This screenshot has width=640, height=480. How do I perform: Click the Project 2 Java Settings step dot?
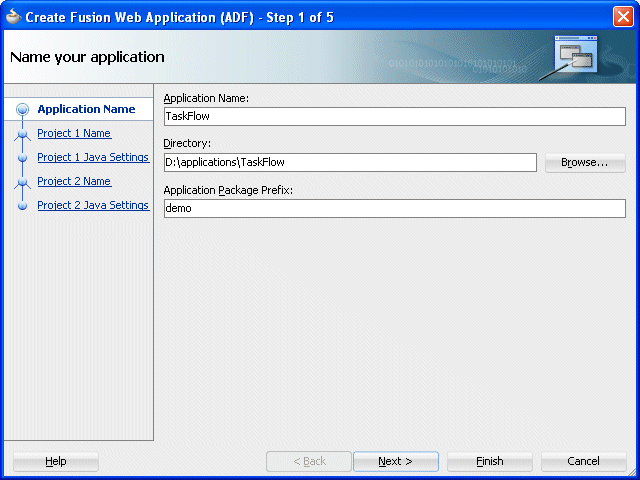22,205
